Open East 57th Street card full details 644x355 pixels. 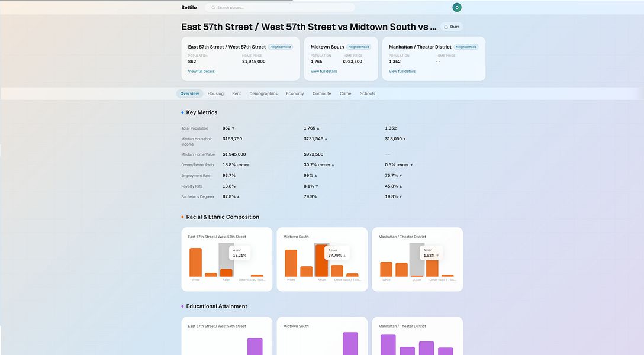[x=201, y=72]
